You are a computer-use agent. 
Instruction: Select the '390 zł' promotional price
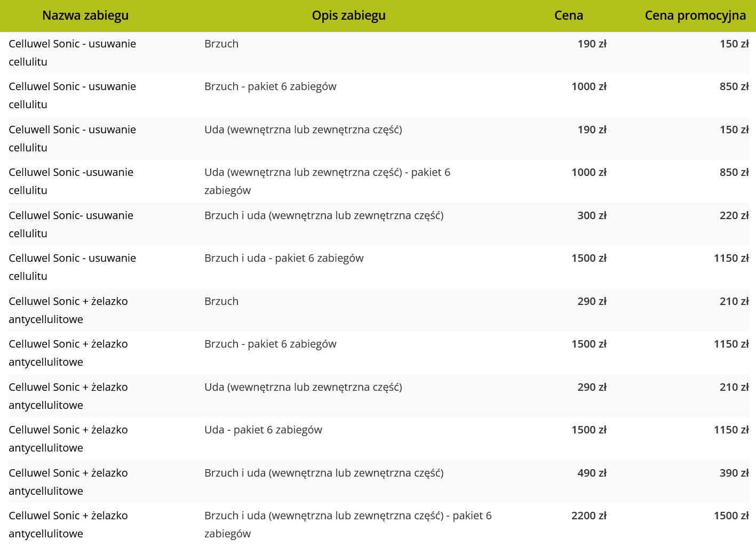pyautogui.click(x=734, y=473)
